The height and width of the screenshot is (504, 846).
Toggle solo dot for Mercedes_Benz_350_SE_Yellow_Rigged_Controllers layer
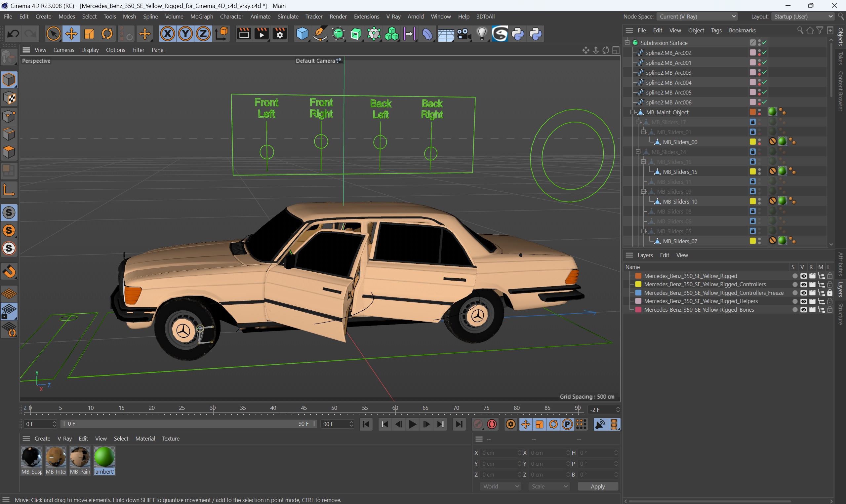pos(795,285)
